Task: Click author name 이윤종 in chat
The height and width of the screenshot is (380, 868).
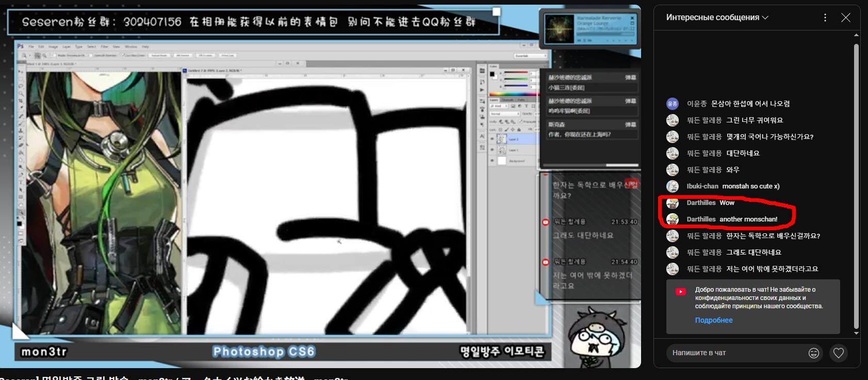Action: (x=697, y=104)
